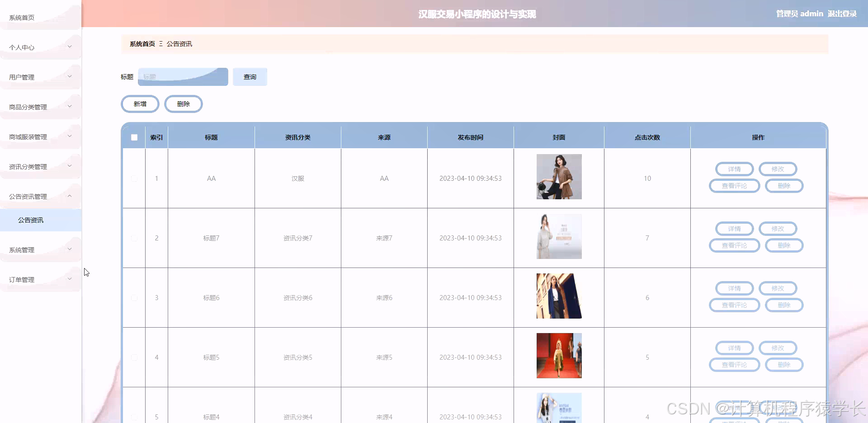Expand the 用户管理 menu chevron

click(x=70, y=76)
